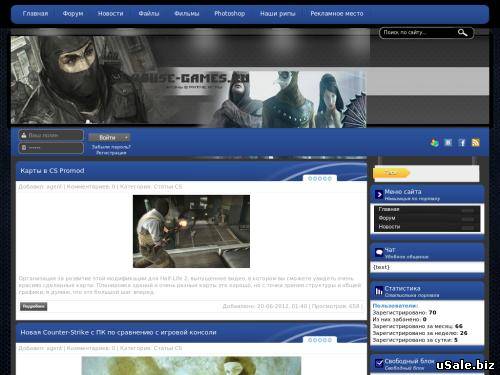Focus the site search input field

tap(419, 33)
